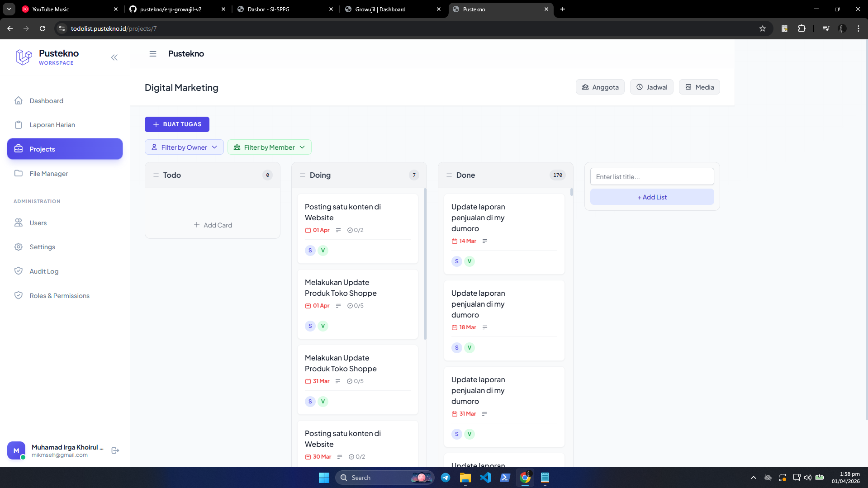
Task: Click the File Manager folder icon
Action: point(19,174)
